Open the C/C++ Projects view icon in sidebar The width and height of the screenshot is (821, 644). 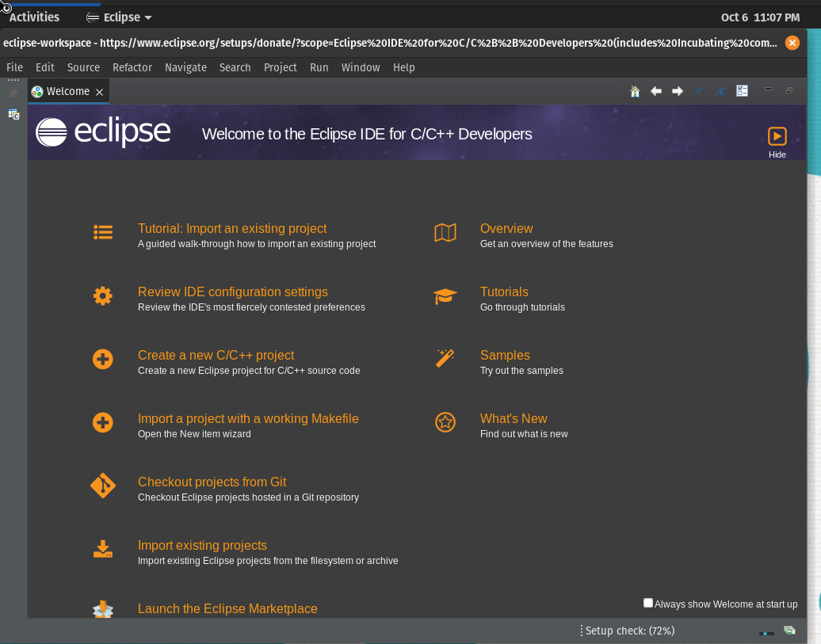(13, 114)
